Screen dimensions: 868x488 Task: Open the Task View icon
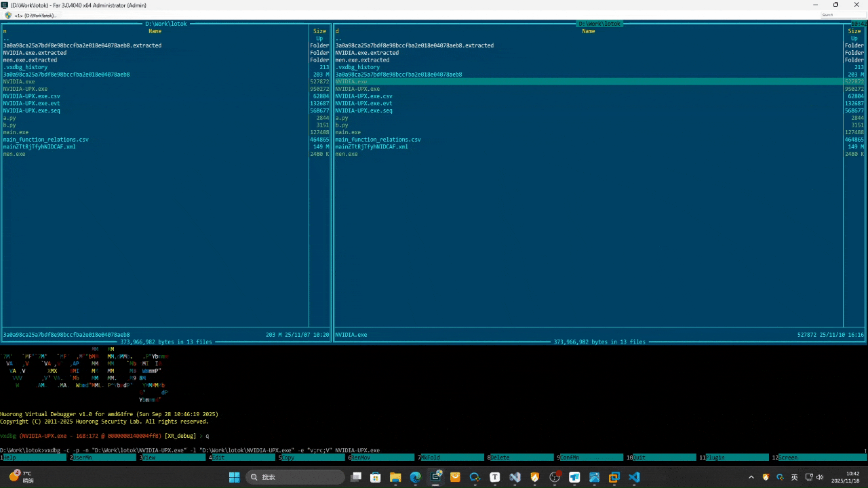pyautogui.click(x=356, y=477)
